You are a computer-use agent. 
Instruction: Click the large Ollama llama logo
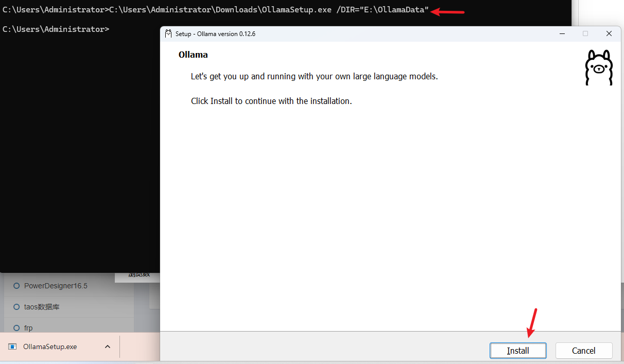pyautogui.click(x=598, y=68)
